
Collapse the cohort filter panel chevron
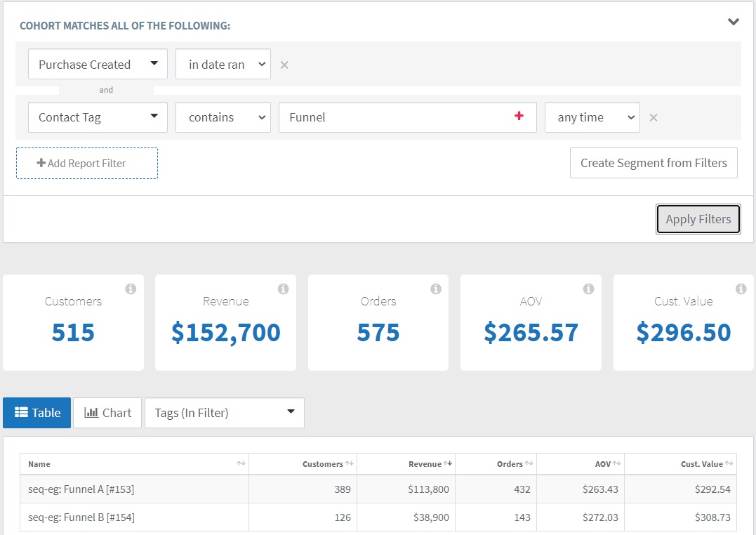click(x=734, y=22)
